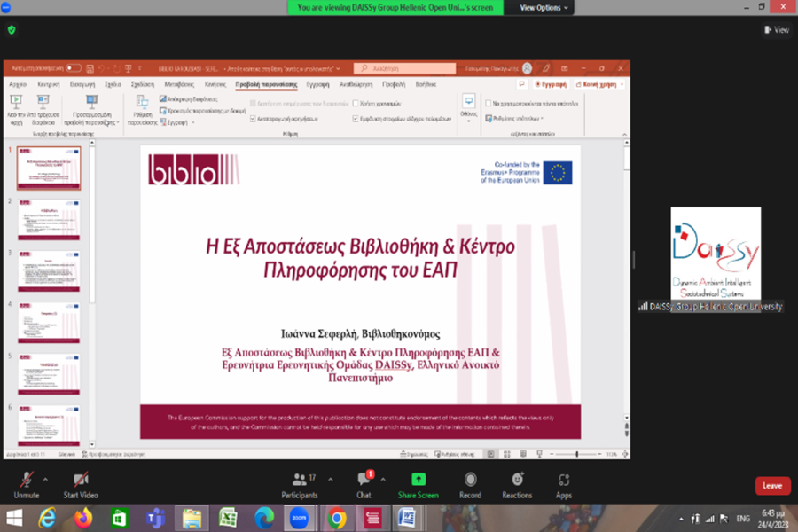Toggle the AutoSave switch in PowerPoint
This screenshot has width=798, height=532.
(x=73, y=68)
